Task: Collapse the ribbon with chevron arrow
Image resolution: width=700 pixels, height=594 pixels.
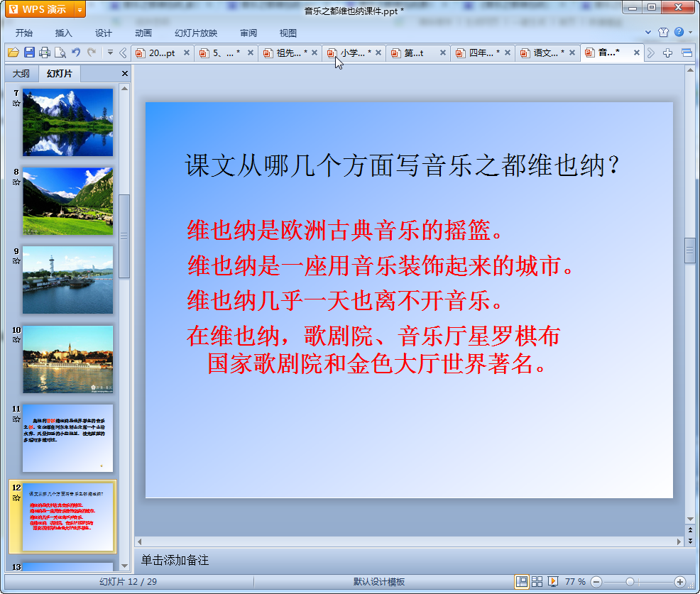Action: tap(648, 32)
